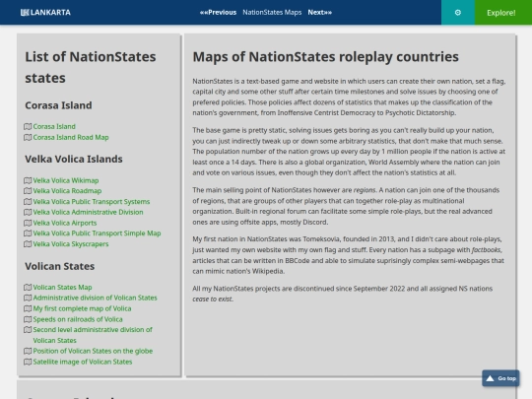
Task: Open Velka Volica Wikimap link
Action: point(66,180)
